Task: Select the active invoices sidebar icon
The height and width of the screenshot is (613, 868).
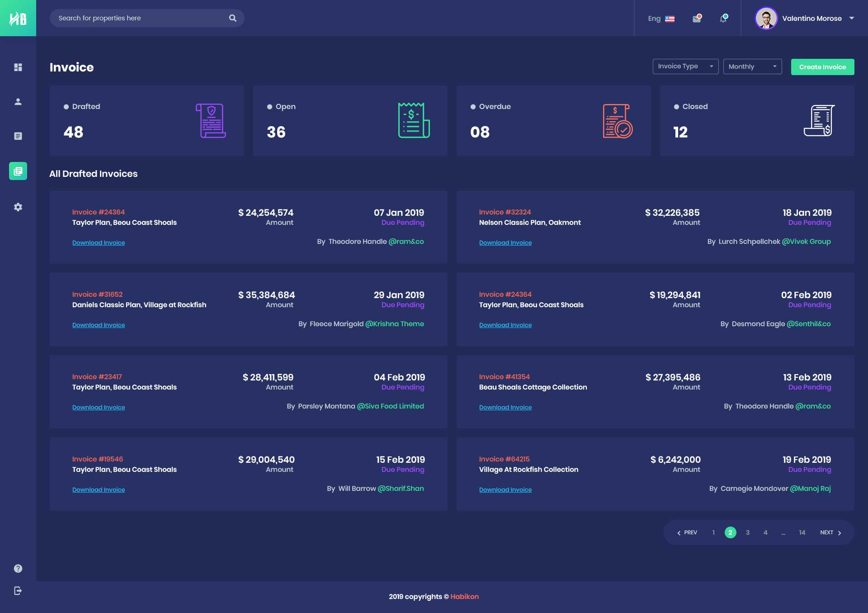Action: (18, 171)
